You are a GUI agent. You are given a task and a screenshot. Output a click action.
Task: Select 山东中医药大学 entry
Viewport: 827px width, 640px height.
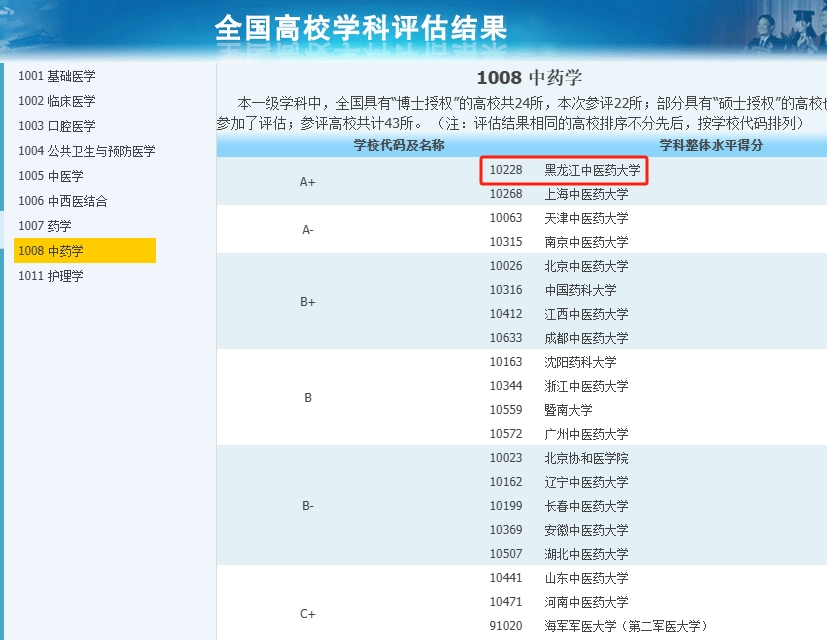586,578
